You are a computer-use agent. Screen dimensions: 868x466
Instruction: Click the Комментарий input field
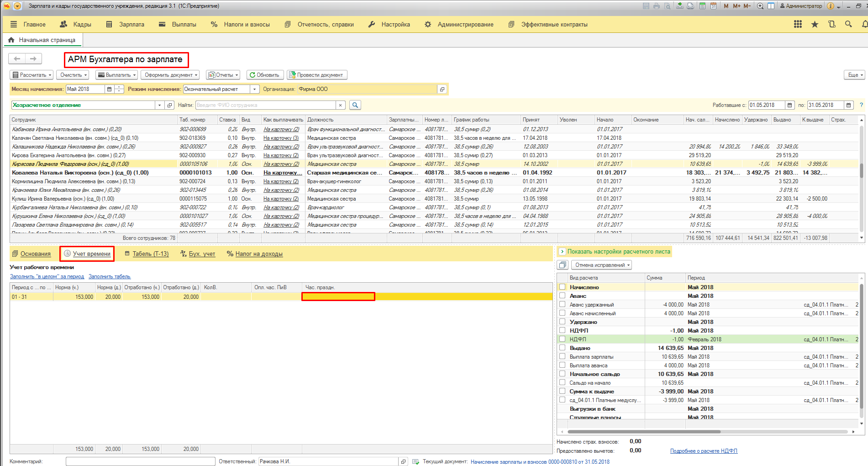click(140, 461)
